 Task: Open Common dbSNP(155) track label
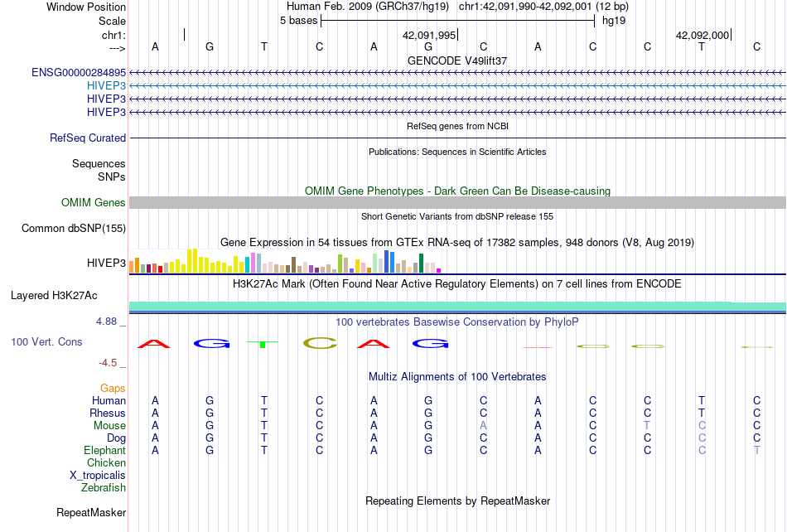pos(74,229)
